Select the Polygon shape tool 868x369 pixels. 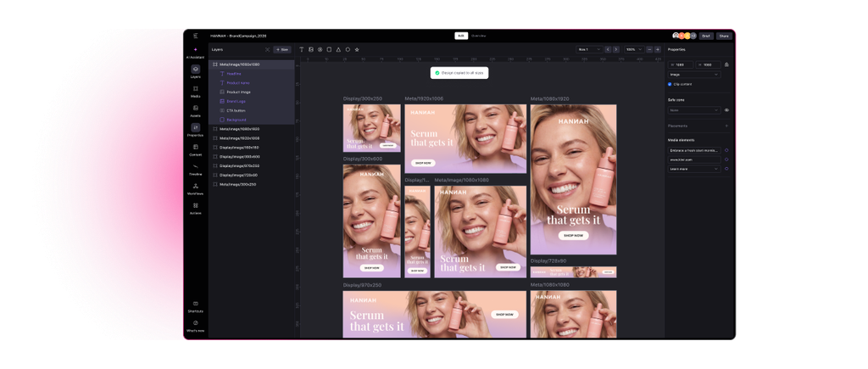[348, 49]
